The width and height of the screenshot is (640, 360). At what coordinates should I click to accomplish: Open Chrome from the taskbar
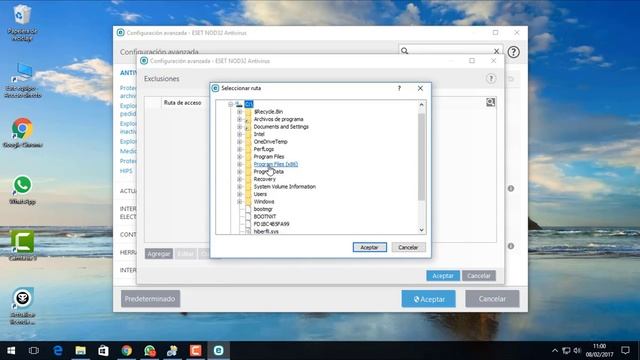point(127,351)
